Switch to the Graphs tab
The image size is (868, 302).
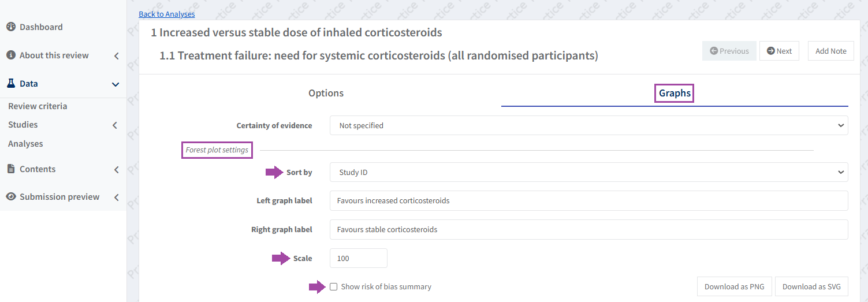pos(675,93)
